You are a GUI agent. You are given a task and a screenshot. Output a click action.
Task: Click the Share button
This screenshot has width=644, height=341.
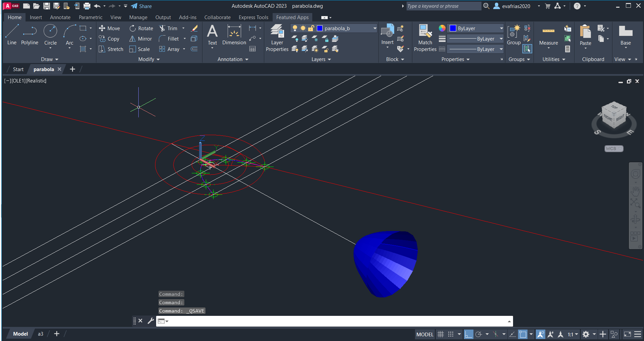click(x=141, y=6)
